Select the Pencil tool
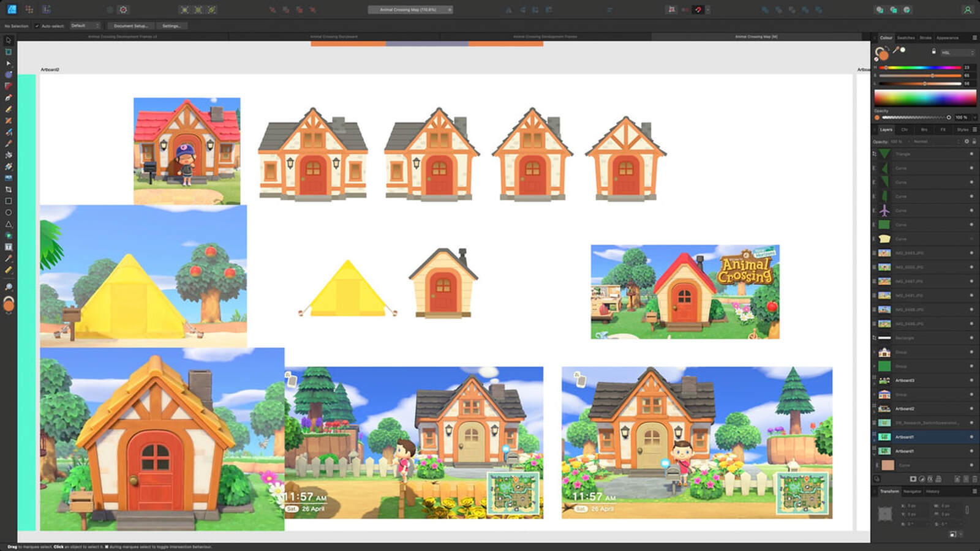Image resolution: width=980 pixels, height=551 pixels. tap(9, 109)
